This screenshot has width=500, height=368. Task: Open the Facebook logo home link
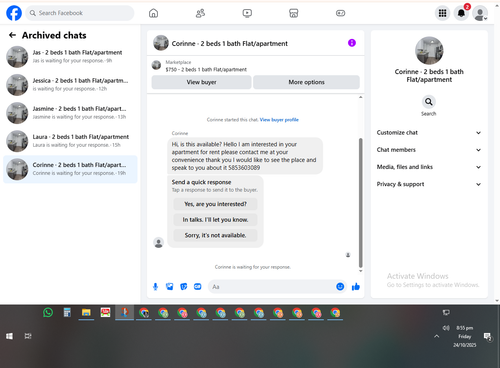tap(14, 13)
